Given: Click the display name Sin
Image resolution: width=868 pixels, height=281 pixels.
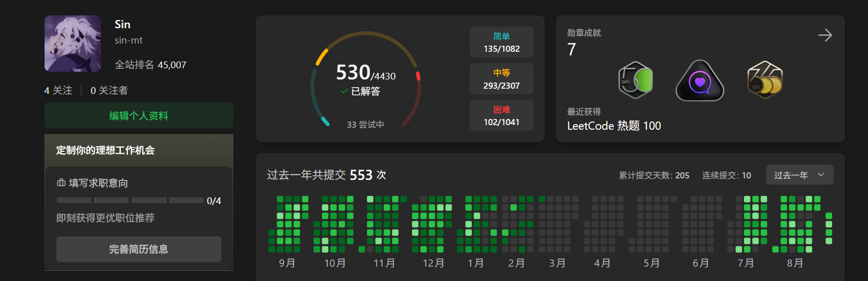Looking at the screenshot, I should pyautogui.click(x=122, y=24).
